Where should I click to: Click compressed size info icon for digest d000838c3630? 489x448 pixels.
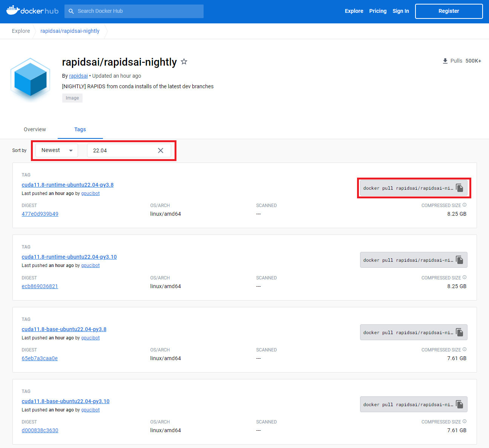click(464, 422)
